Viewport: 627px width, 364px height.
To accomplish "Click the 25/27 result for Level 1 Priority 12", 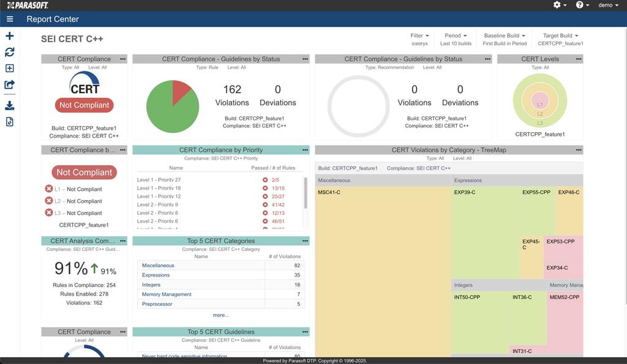I will tap(278, 196).
